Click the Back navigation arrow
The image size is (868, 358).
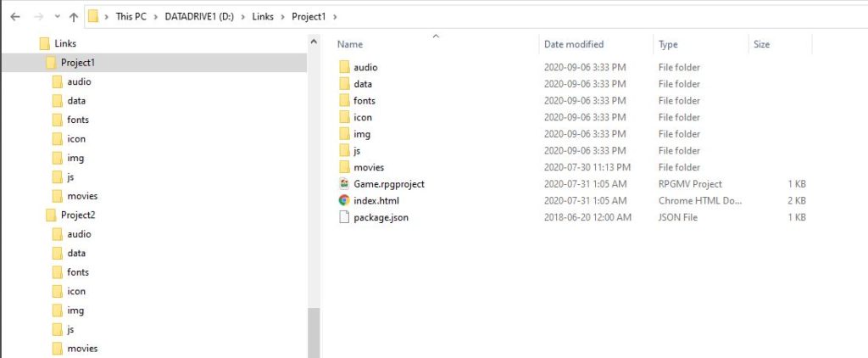pyautogui.click(x=15, y=17)
